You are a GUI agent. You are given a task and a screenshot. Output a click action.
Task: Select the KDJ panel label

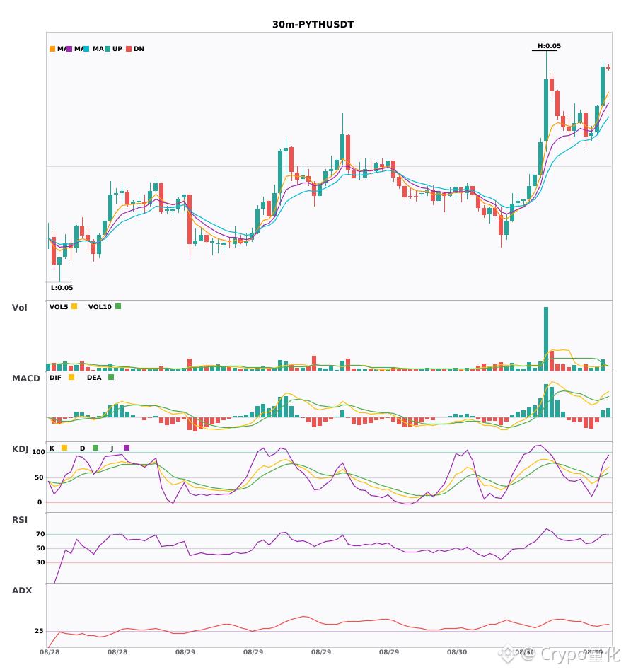pyautogui.click(x=20, y=449)
